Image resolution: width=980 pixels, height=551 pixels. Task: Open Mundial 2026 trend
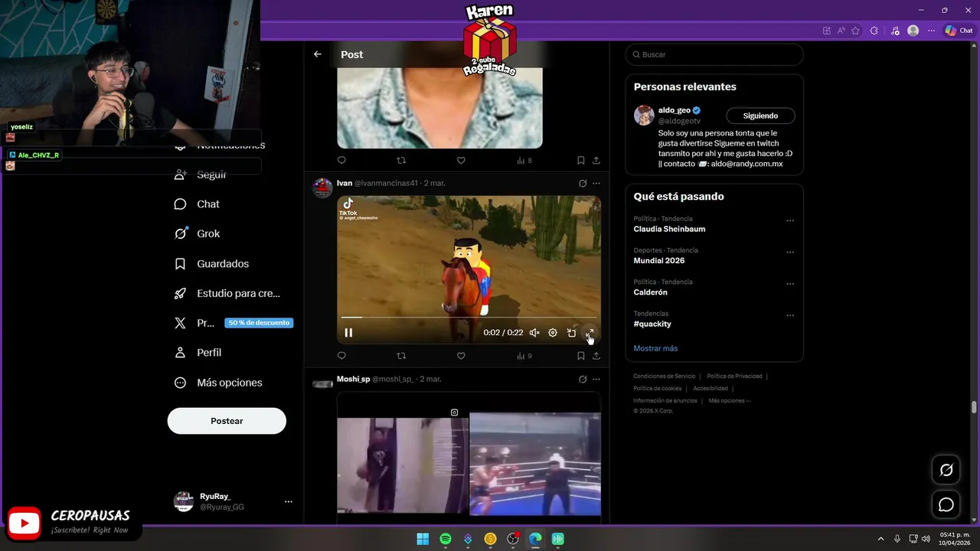tap(659, 260)
